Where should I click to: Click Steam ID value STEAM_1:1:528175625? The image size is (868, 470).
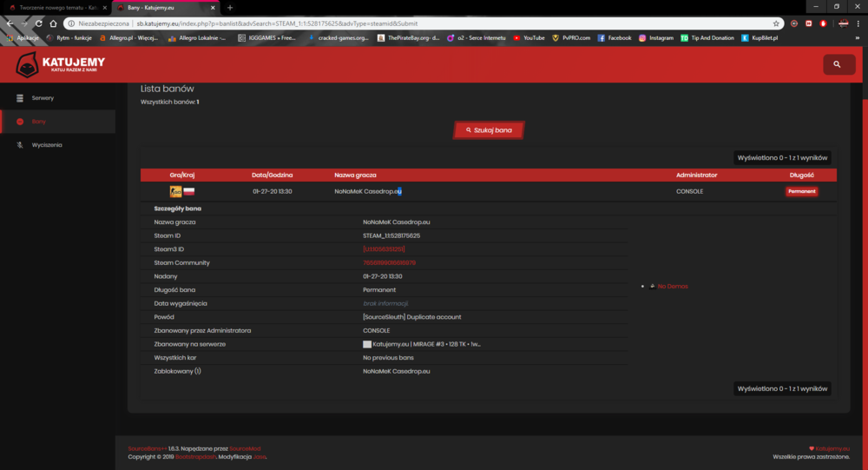click(391, 235)
